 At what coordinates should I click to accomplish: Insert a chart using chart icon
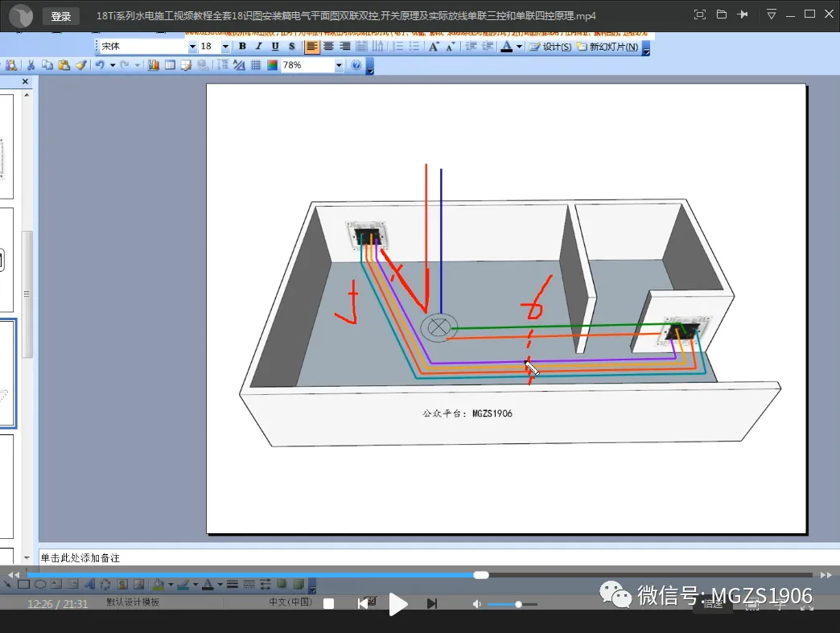(153, 65)
